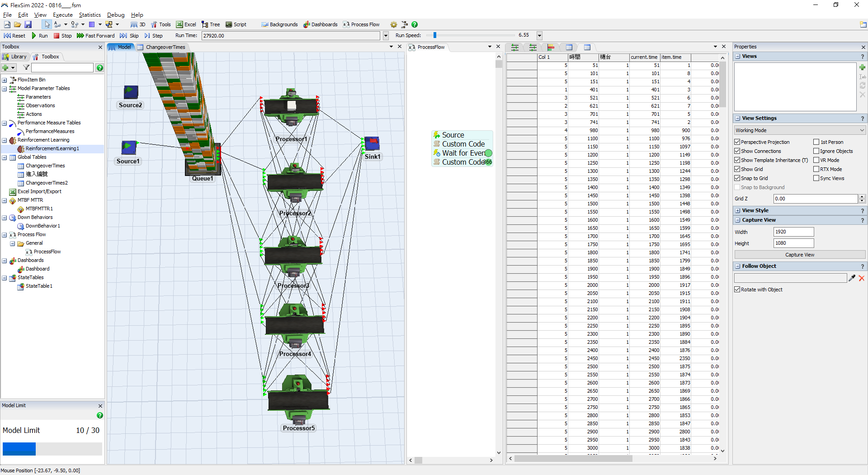Screen dimensions: 868x475
Task: Click the Capture View button
Action: [799, 255]
